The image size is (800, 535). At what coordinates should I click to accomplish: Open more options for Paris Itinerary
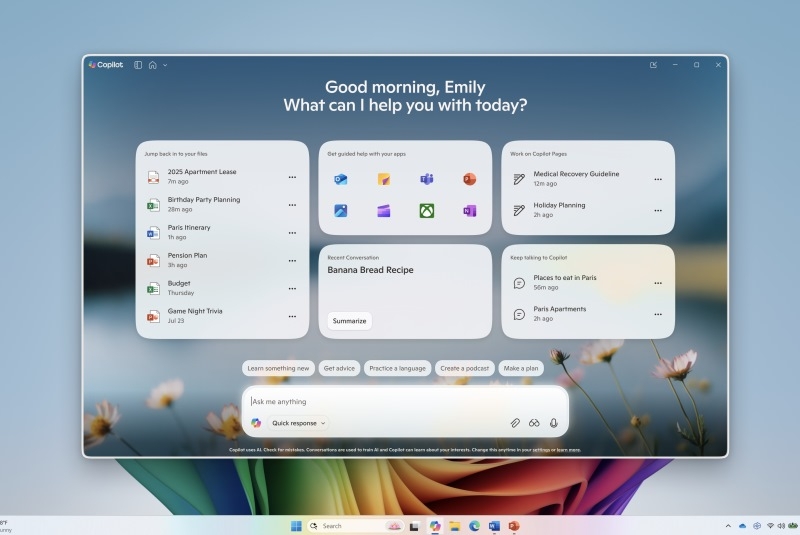pos(292,233)
